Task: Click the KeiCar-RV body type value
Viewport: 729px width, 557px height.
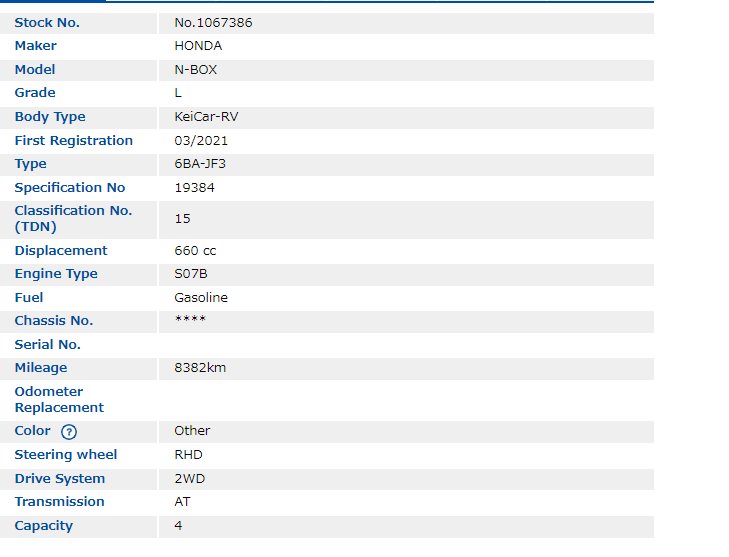Action: point(206,117)
